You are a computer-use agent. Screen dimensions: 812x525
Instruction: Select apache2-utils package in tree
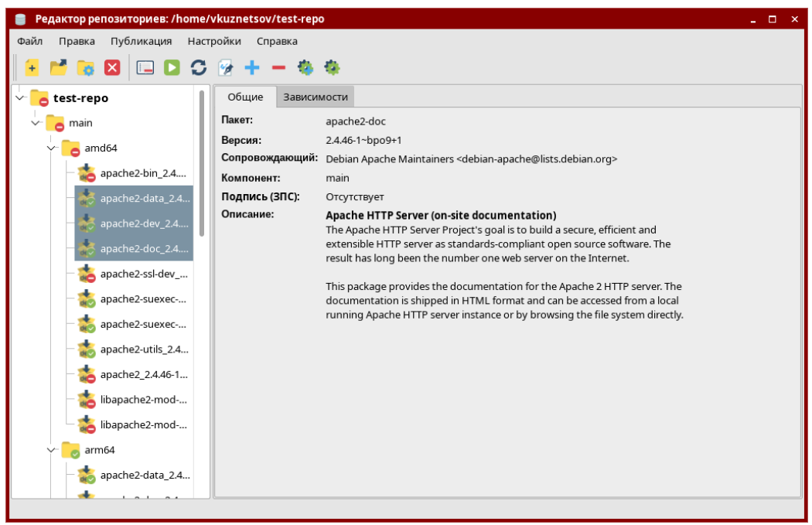[144, 349]
